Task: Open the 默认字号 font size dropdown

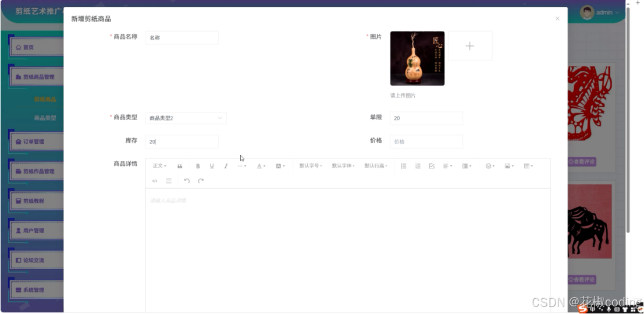Action: (x=311, y=166)
